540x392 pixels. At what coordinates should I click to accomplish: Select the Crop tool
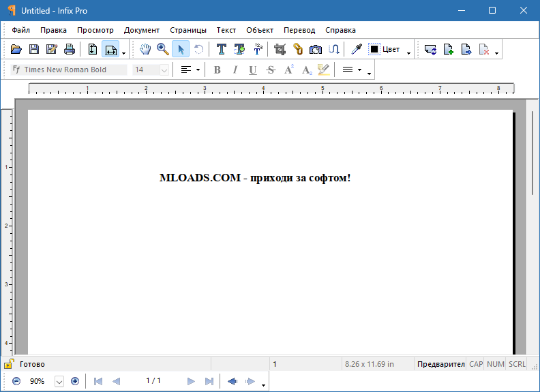point(280,49)
